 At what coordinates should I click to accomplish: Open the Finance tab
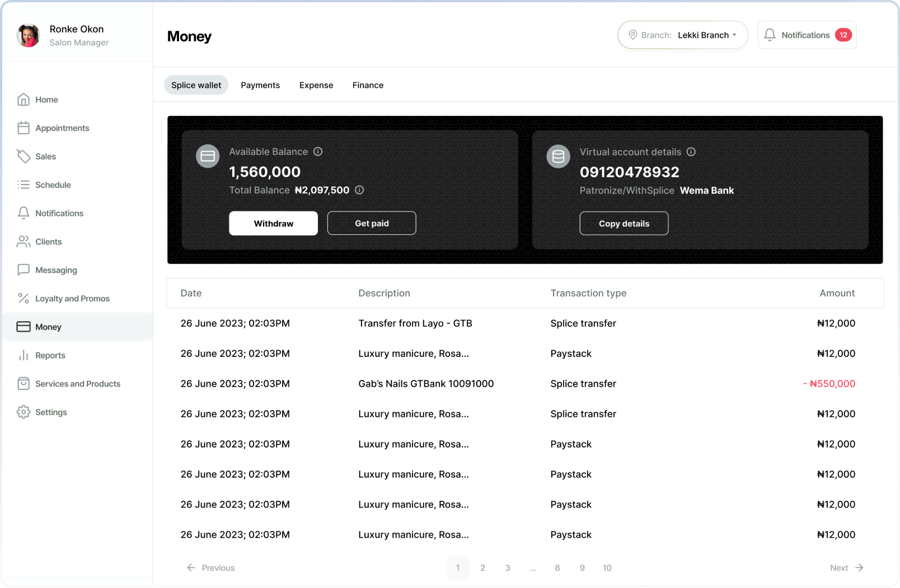368,85
